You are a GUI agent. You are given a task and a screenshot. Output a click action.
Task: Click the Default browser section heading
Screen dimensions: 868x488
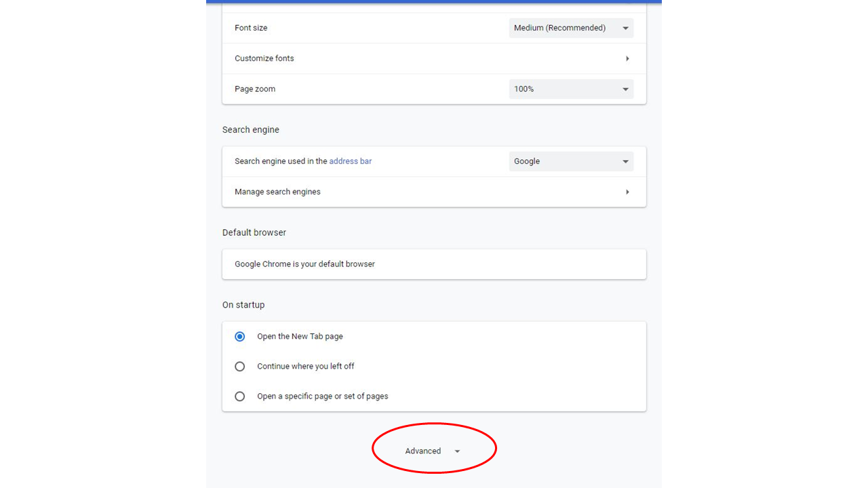point(254,232)
